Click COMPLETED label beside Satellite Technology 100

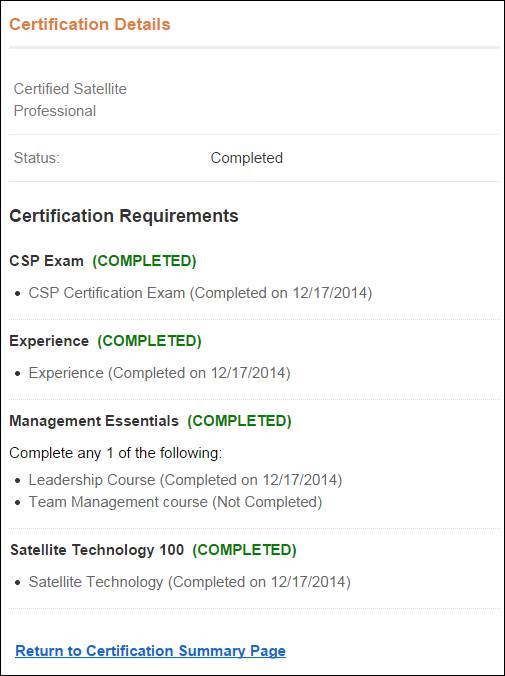coord(245,550)
